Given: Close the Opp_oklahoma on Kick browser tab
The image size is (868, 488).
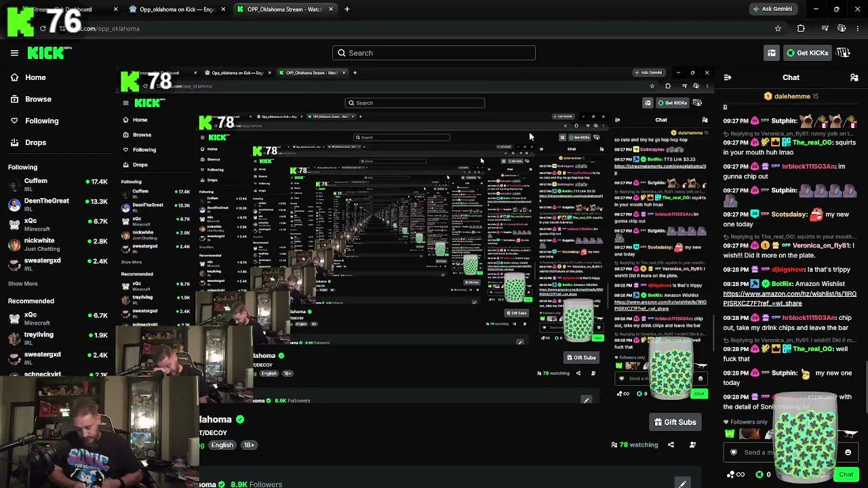Looking at the screenshot, I should (x=223, y=9).
